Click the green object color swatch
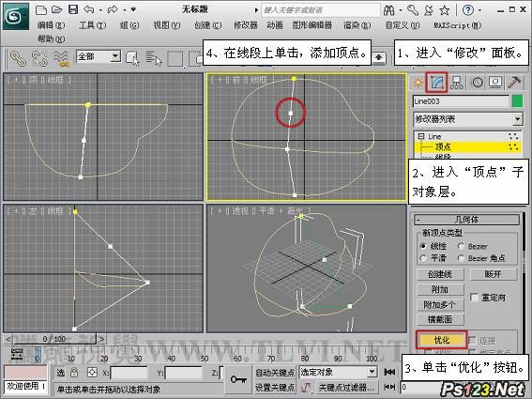Screen dimensions: 532x399 point(517,101)
